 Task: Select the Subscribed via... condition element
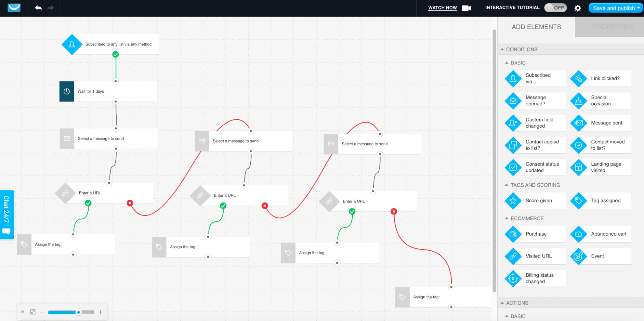[x=535, y=78]
